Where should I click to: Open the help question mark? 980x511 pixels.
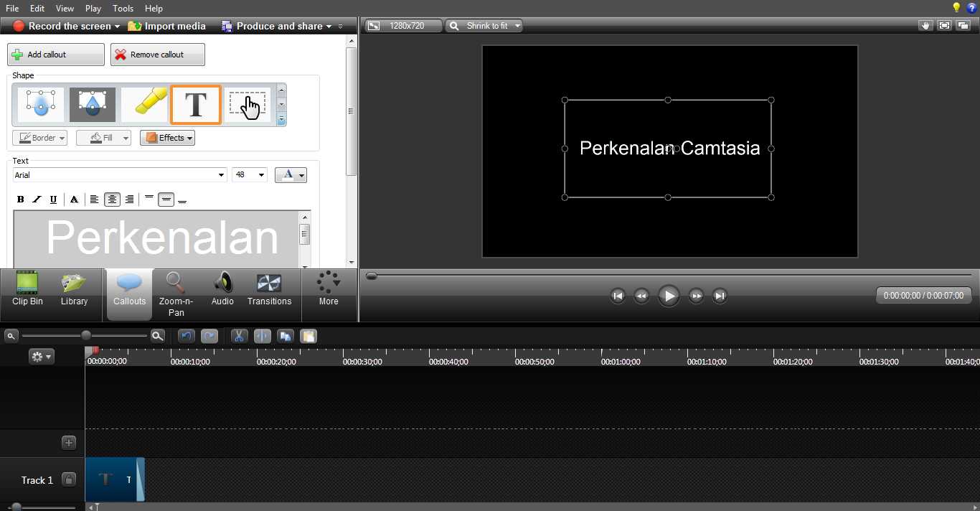[x=972, y=8]
